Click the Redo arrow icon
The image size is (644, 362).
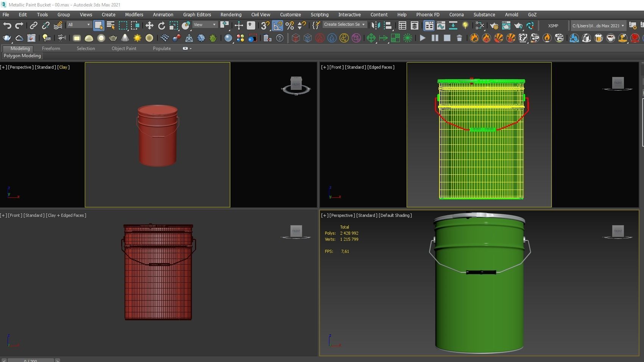coord(19,25)
